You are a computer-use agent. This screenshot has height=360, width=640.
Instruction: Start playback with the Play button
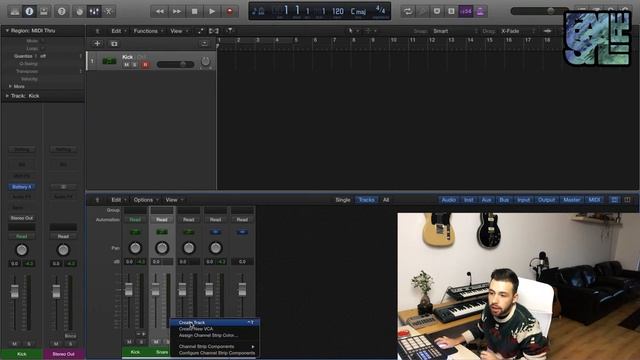pyautogui.click(x=212, y=11)
